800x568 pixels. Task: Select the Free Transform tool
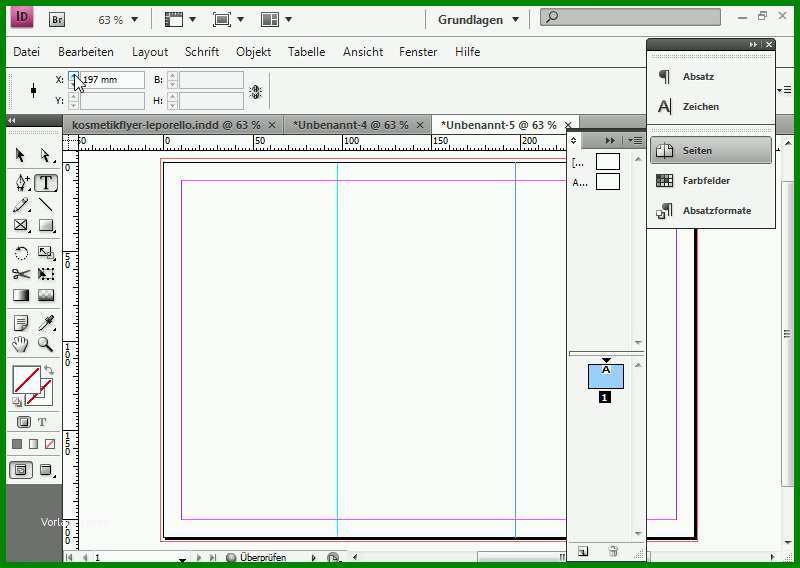tap(46, 274)
